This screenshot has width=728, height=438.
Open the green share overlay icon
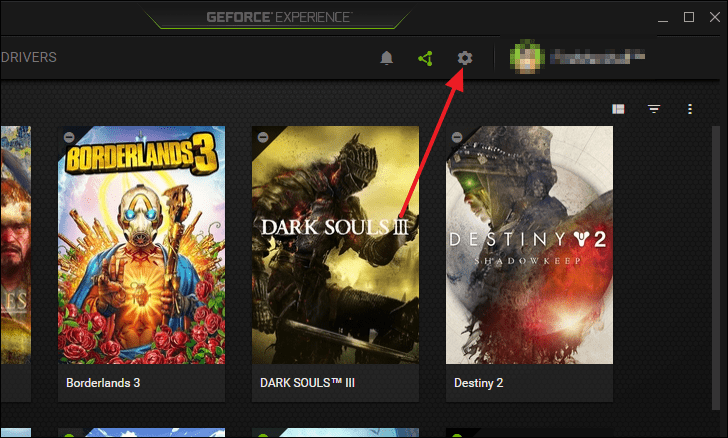[425, 59]
